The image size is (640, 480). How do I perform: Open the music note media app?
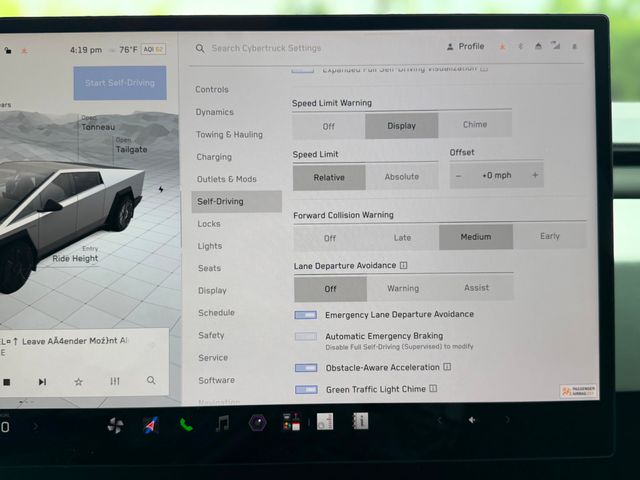point(222,423)
